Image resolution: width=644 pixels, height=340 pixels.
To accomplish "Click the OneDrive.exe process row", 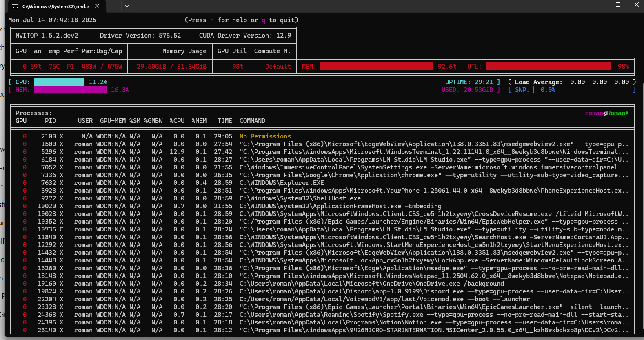I will tap(322, 284).
